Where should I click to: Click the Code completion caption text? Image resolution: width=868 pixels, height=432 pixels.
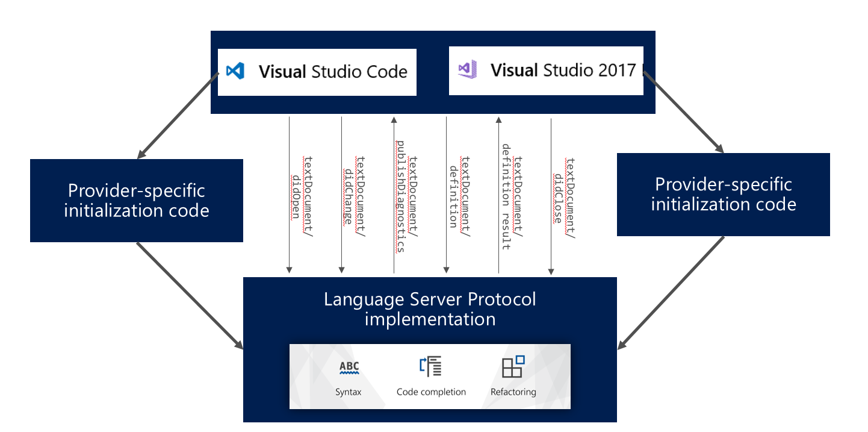coord(431,392)
